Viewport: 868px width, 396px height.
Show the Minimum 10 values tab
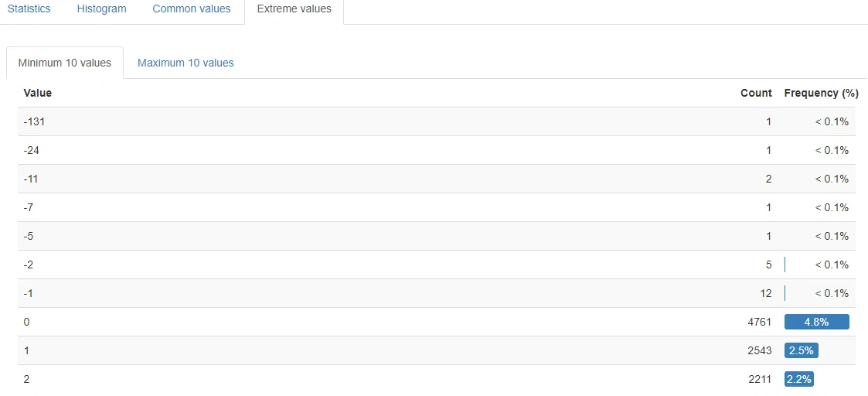click(x=65, y=63)
